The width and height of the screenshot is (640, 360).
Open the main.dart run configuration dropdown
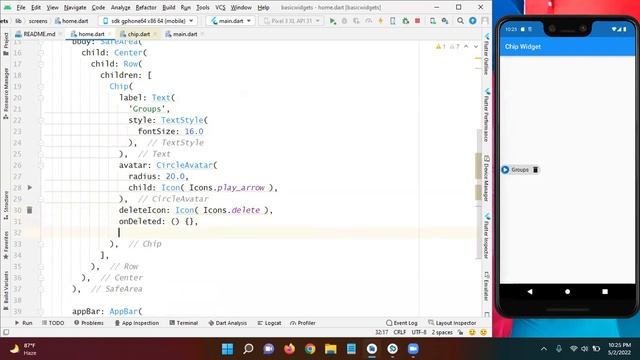click(x=231, y=21)
